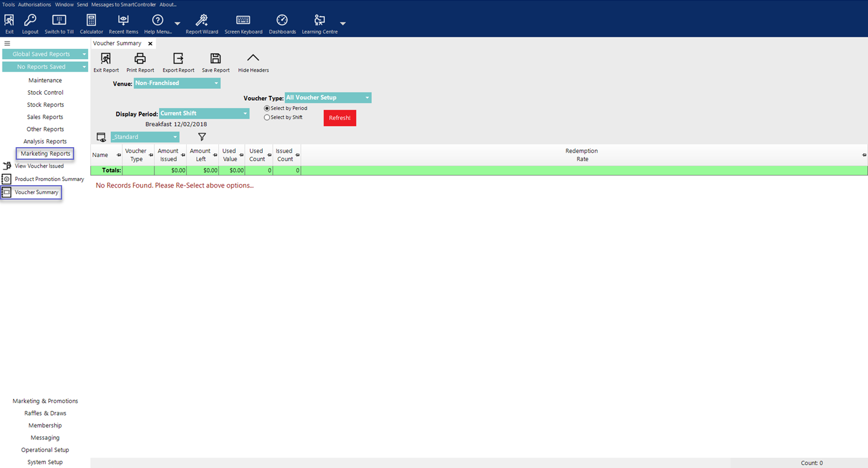The width and height of the screenshot is (868, 468).
Task: Click the Export Report icon
Action: pos(178,58)
